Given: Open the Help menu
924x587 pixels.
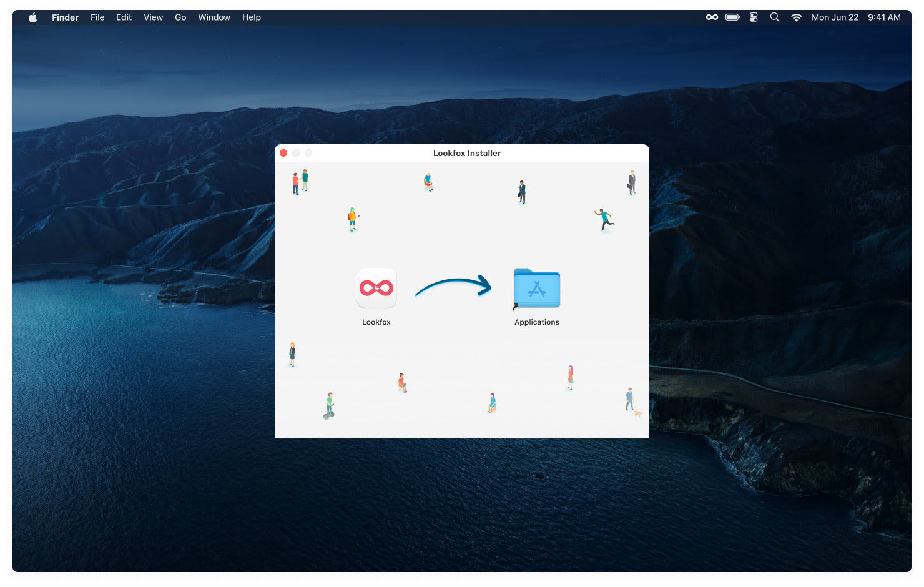Looking at the screenshot, I should click(252, 17).
